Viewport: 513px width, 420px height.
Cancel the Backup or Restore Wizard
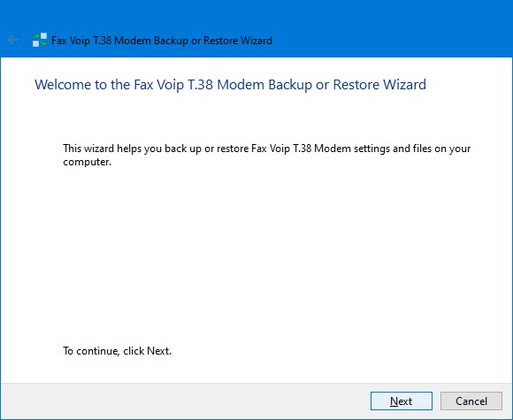(x=471, y=401)
